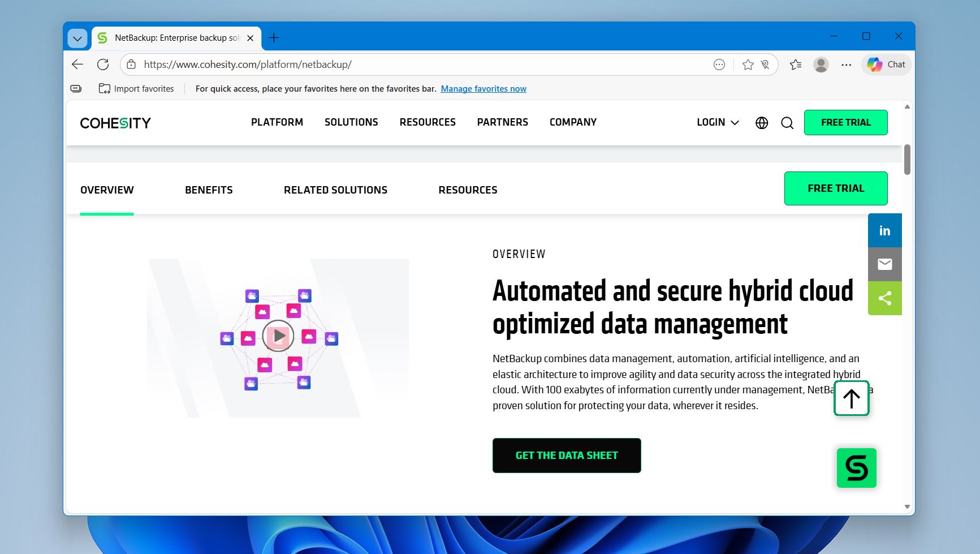Click the globe language selector icon
Image resolution: width=980 pixels, height=554 pixels.
click(x=761, y=122)
